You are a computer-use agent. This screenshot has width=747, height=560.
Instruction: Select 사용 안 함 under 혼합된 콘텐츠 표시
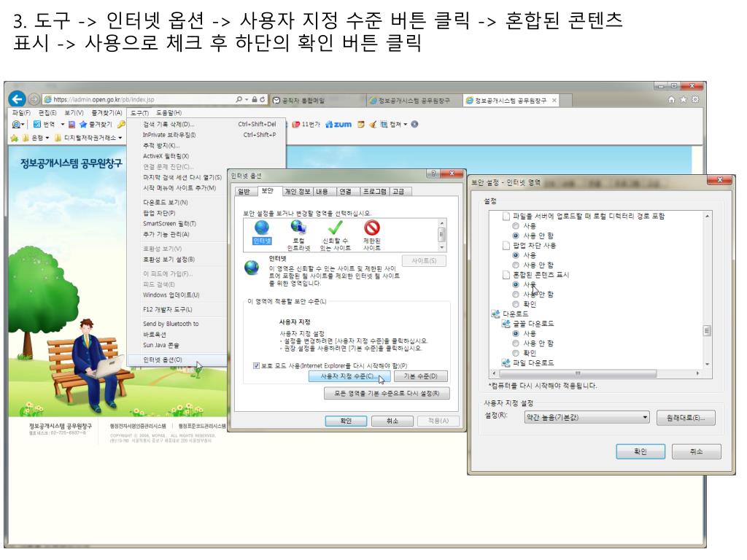pos(516,295)
